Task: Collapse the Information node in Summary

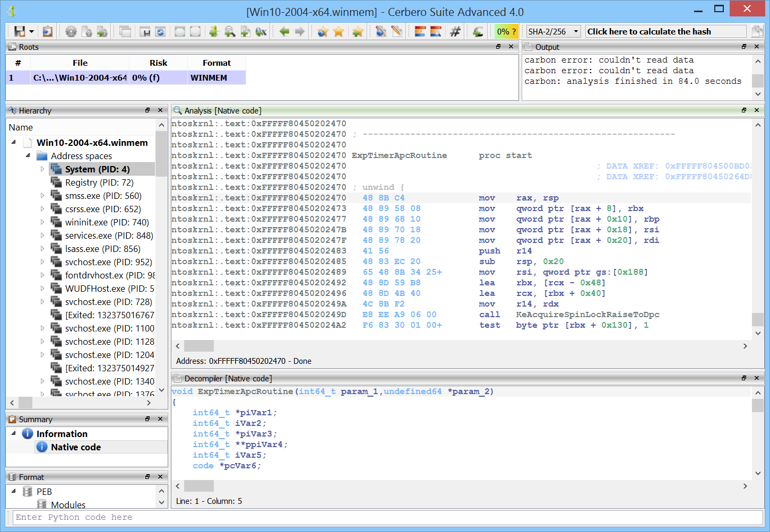Action: (x=14, y=433)
